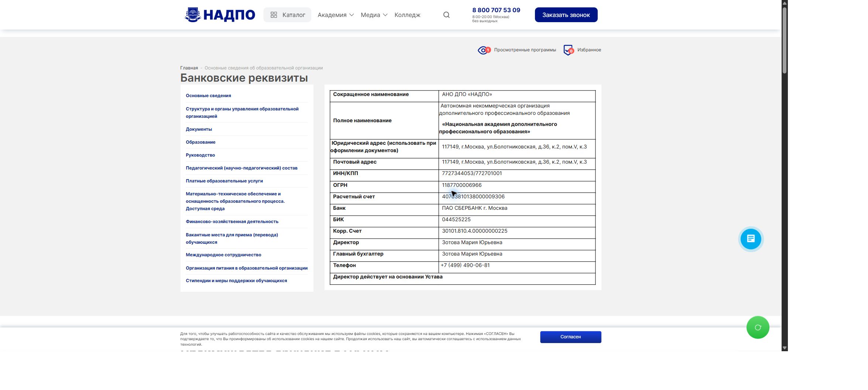Open Основные сведения sidebar item
Screen dimensions: 868x390
(x=208, y=96)
